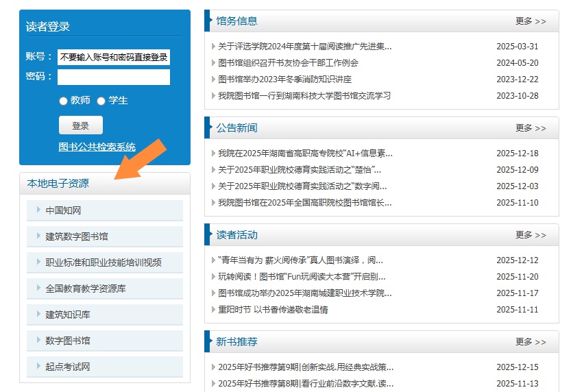571x392 pixels.
Task: Select the 学生 radio button
Action: click(101, 101)
